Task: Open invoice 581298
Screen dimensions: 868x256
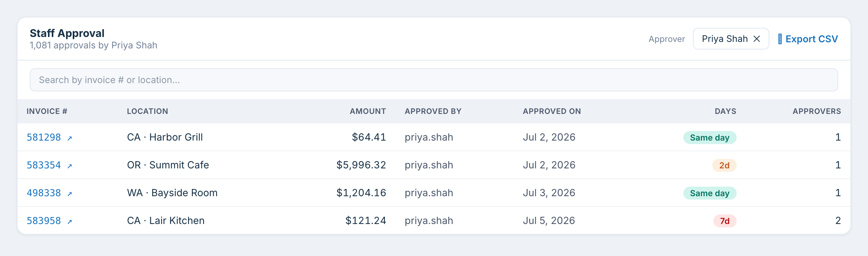Action: pos(44,137)
